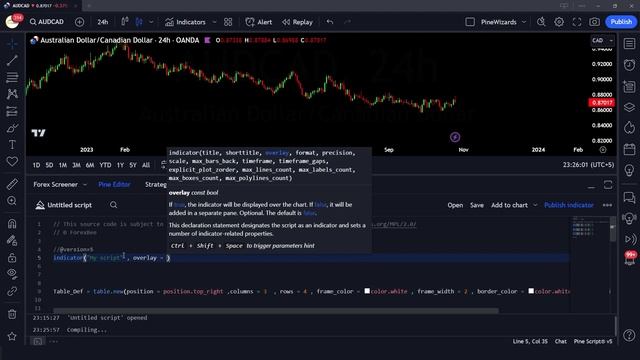Select the zoom in tool
Screen dimensions: 640x360
(12, 201)
